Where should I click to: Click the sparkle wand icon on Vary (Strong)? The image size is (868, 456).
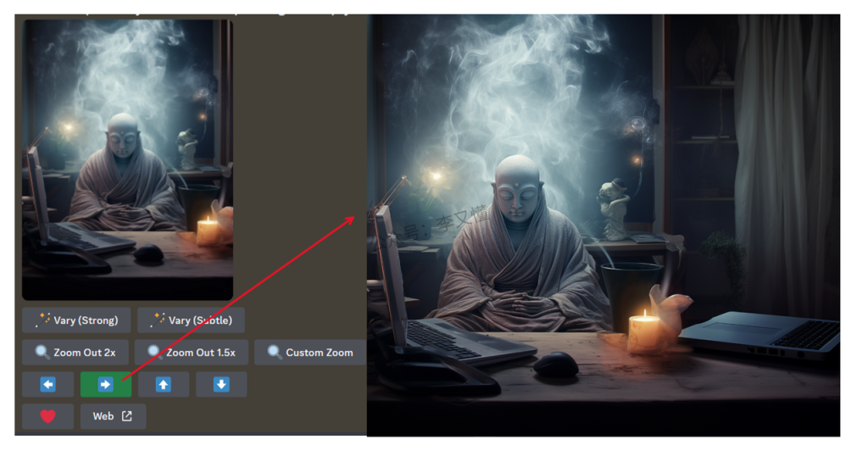coord(42,320)
